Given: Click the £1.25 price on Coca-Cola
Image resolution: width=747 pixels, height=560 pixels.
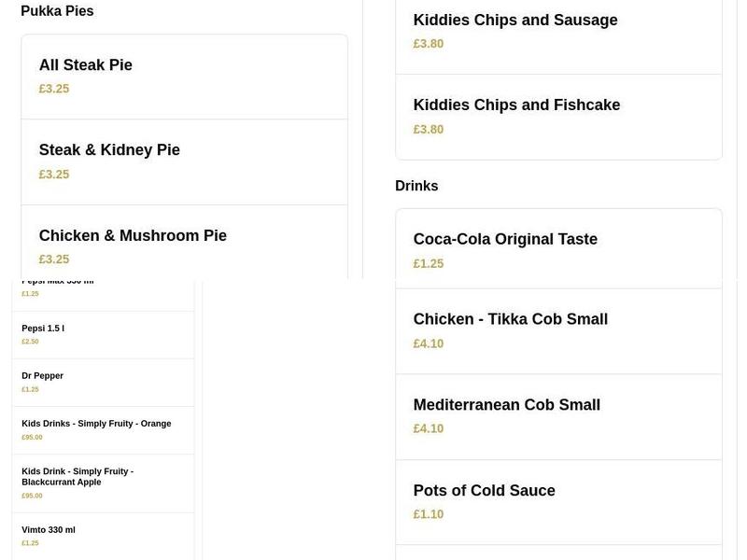Looking at the screenshot, I should [x=429, y=263].
